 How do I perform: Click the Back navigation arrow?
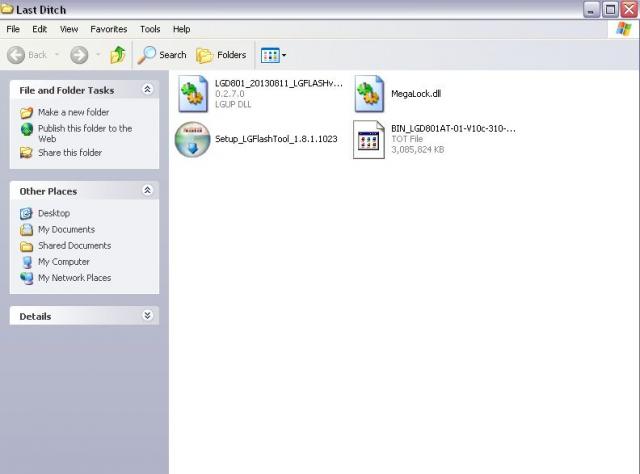click(x=28, y=55)
